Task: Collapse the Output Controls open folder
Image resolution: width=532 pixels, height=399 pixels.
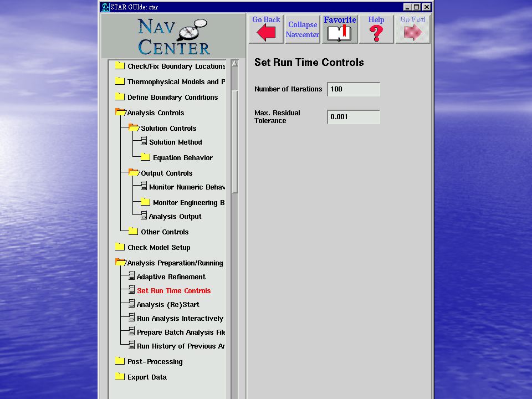Action: pyautogui.click(x=134, y=172)
